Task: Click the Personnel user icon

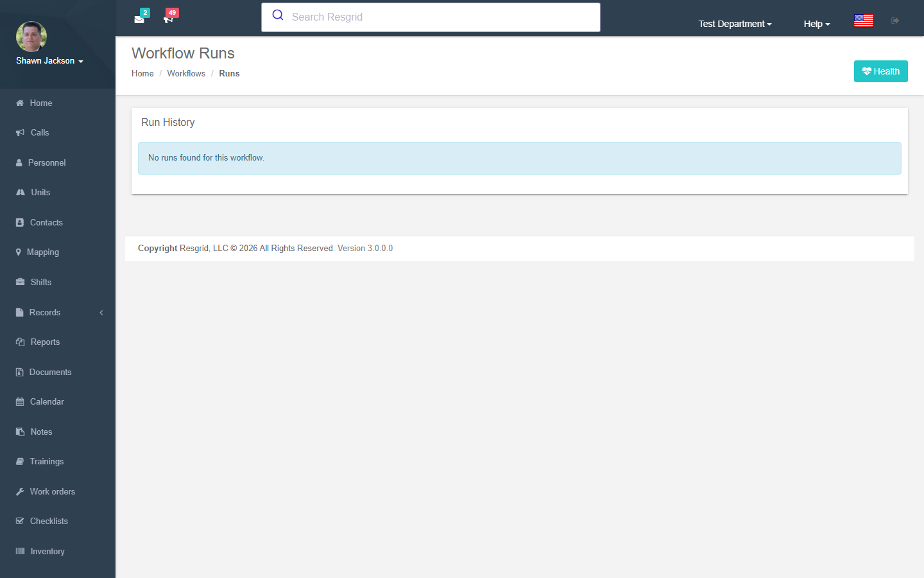Action: click(19, 163)
